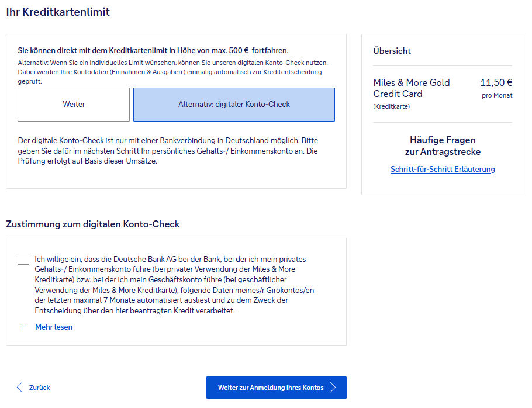Click the plus icon beside Mehr lesen
Screen dimensions: 532x408
click(x=23, y=327)
